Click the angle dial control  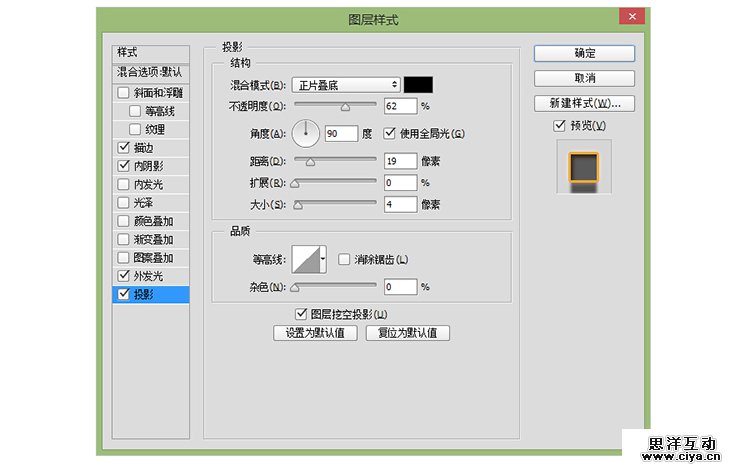tap(307, 133)
